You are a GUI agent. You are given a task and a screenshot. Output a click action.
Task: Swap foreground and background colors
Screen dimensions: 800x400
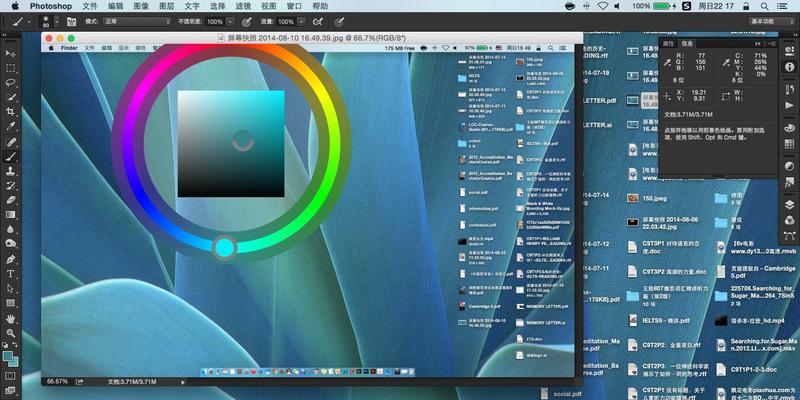[16, 345]
